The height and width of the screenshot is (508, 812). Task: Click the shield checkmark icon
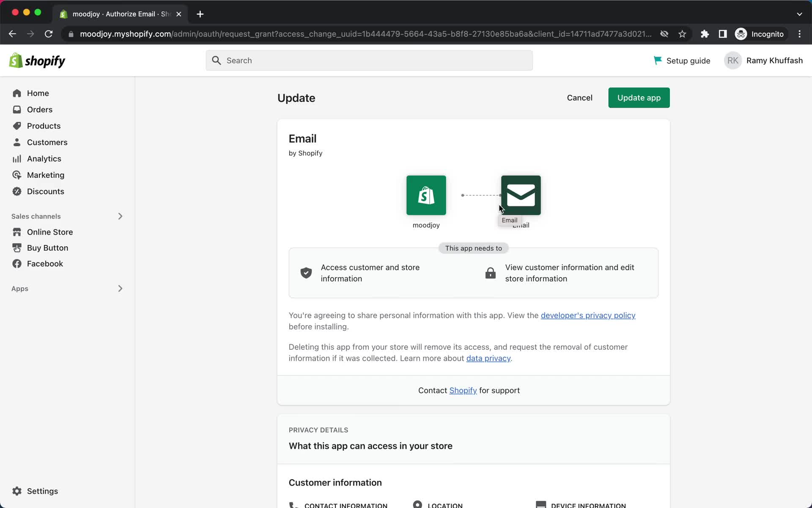tap(306, 273)
